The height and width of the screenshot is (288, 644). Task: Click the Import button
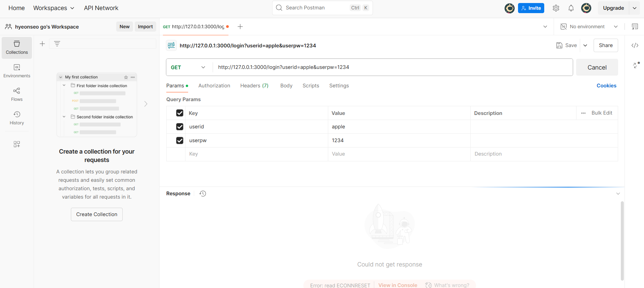(145, 27)
